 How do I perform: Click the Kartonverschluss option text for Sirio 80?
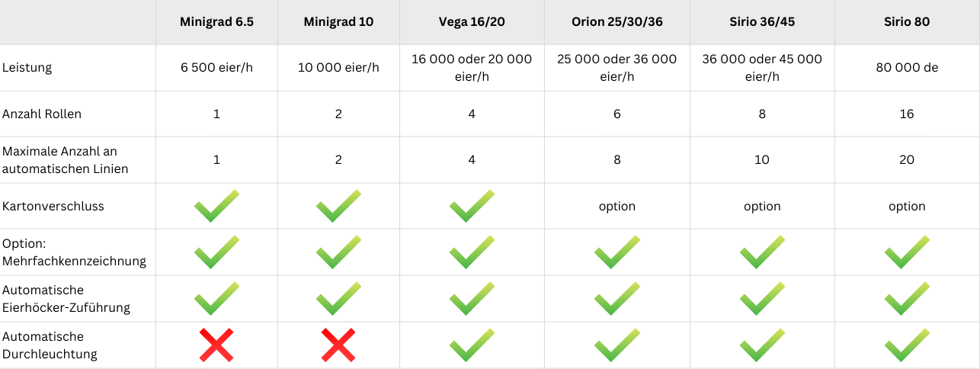click(x=907, y=207)
